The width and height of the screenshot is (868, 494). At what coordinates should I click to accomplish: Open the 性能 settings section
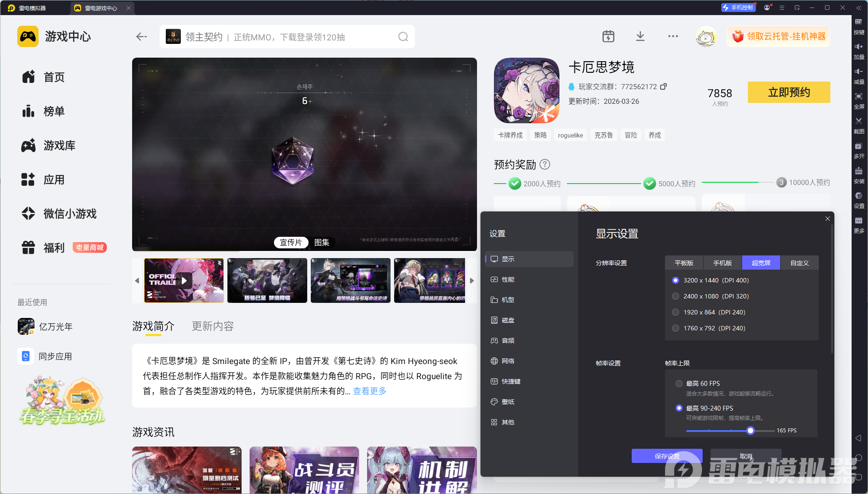point(508,279)
